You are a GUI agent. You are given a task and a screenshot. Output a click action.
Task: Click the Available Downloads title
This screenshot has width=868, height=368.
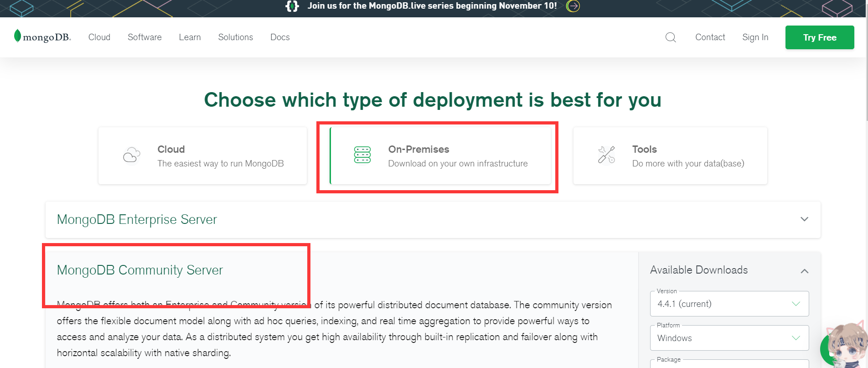coord(699,270)
